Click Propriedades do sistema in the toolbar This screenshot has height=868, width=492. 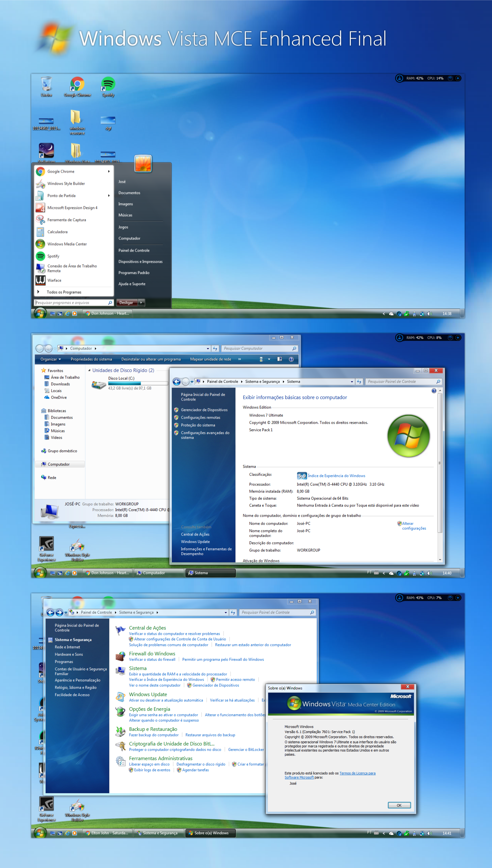91,359
